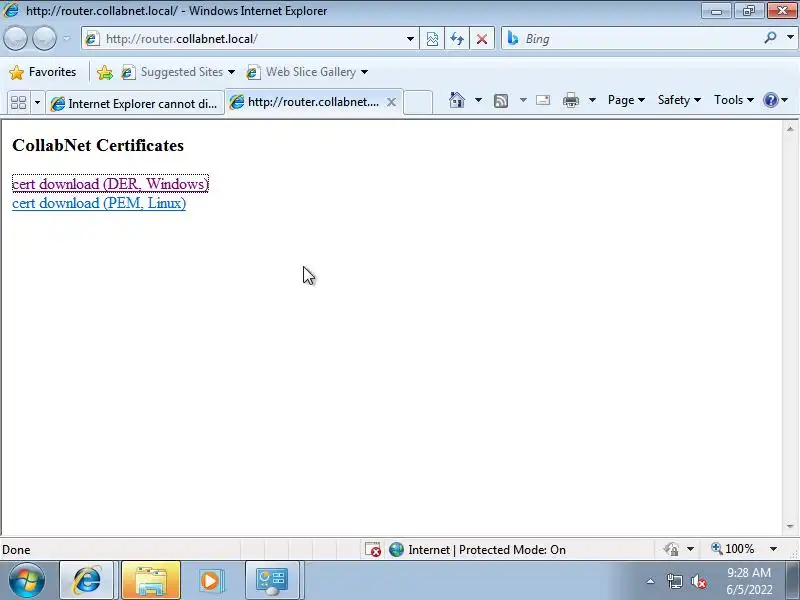Click the network tray icon

(674, 581)
